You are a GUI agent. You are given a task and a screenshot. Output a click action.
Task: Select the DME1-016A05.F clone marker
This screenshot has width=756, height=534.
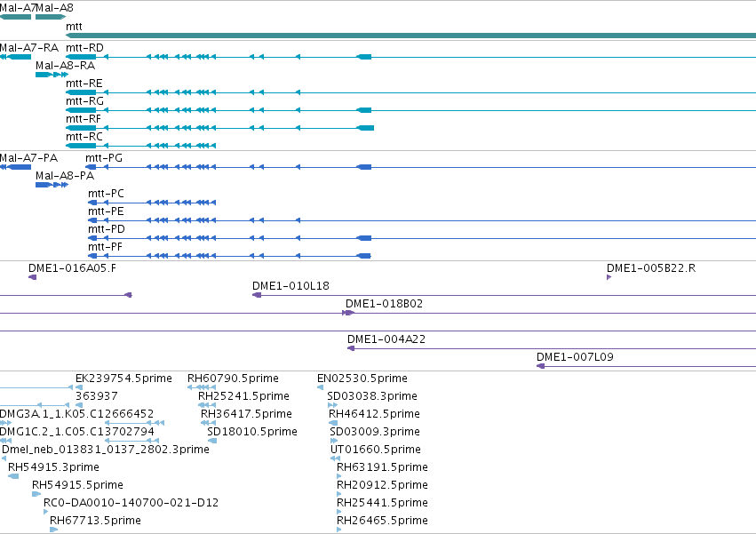tap(32, 277)
